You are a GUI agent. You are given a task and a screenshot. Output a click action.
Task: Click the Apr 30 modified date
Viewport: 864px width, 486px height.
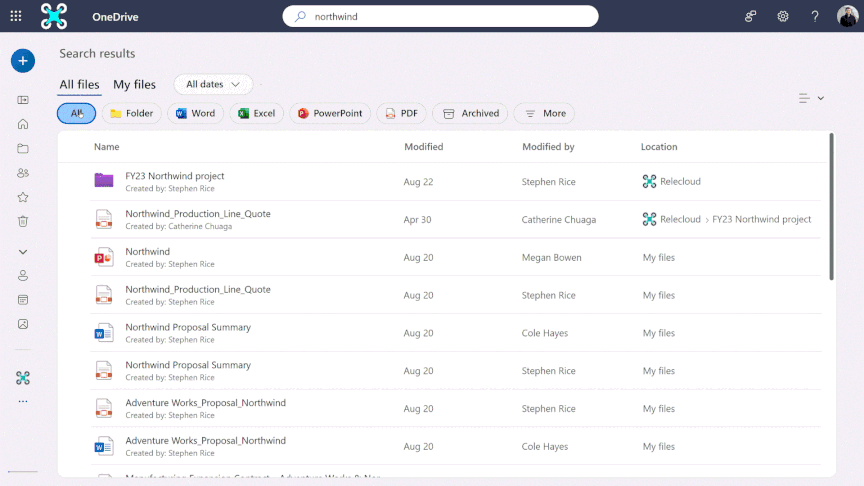[417, 219]
